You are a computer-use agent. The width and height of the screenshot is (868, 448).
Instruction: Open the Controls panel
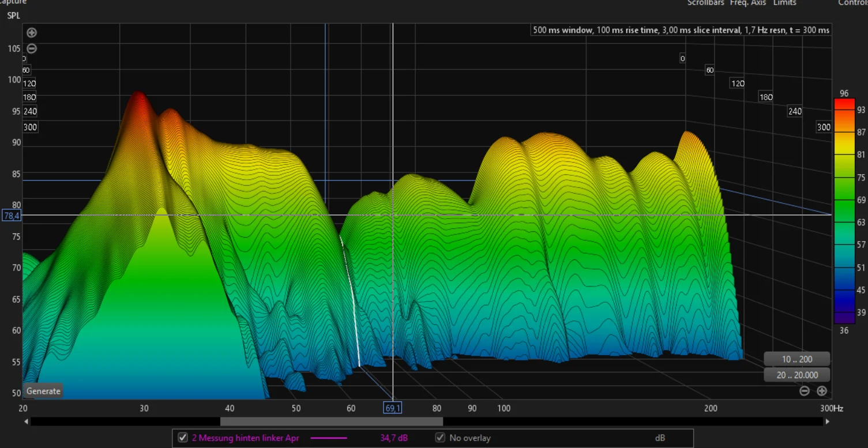(853, 3)
